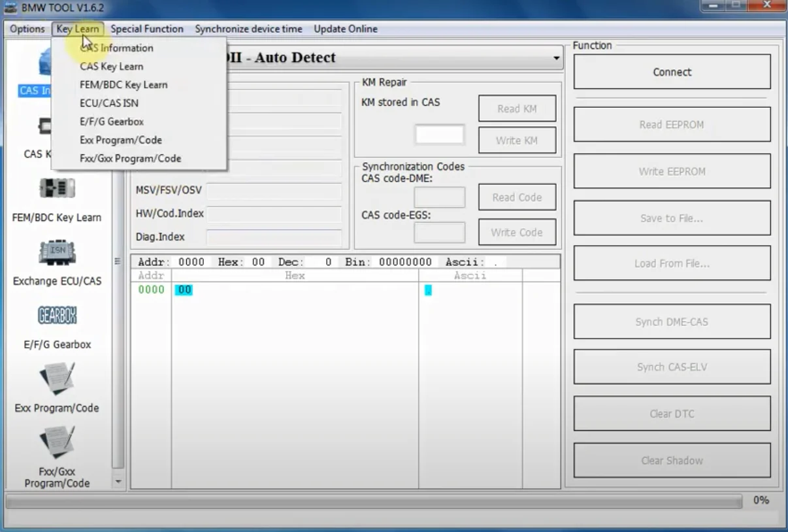Click the Synch DME-CAS button
Viewport: 788px width, 532px height.
coord(672,322)
